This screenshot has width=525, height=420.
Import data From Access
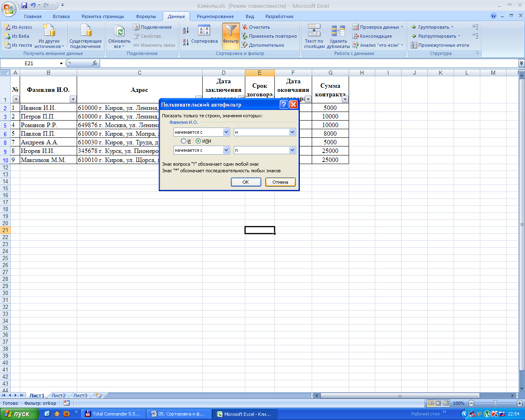pos(18,27)
